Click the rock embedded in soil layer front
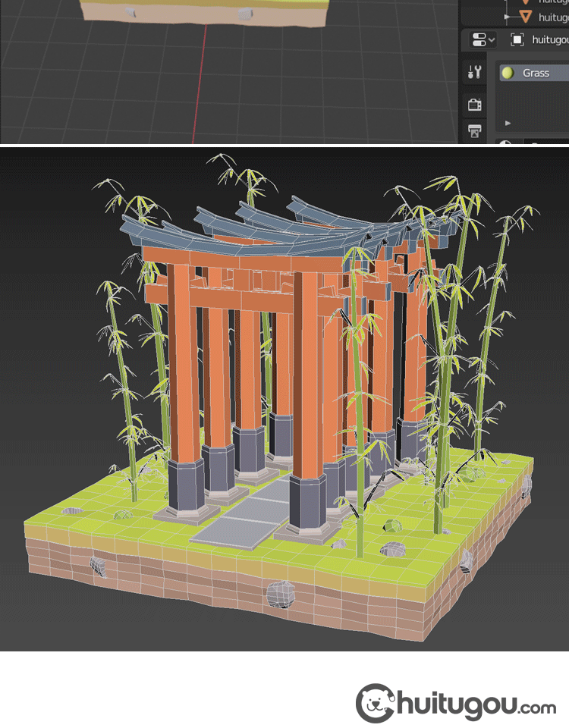This screenshot has height=728, width=569. click(279, 595)
